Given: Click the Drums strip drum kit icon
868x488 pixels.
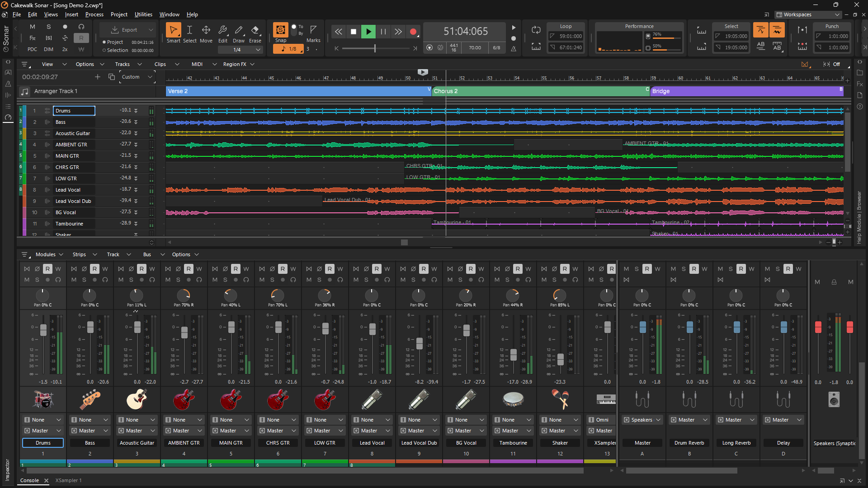Looking at the screenshot, I should click(43, 399).
